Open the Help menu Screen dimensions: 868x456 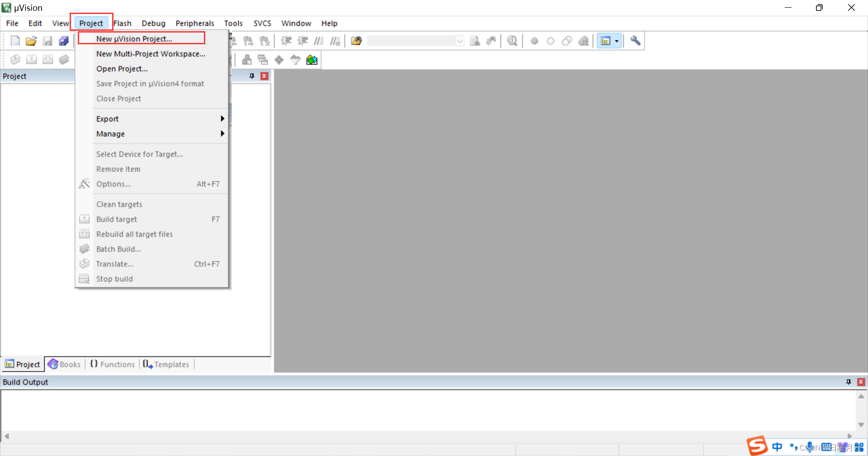[329, 24]
